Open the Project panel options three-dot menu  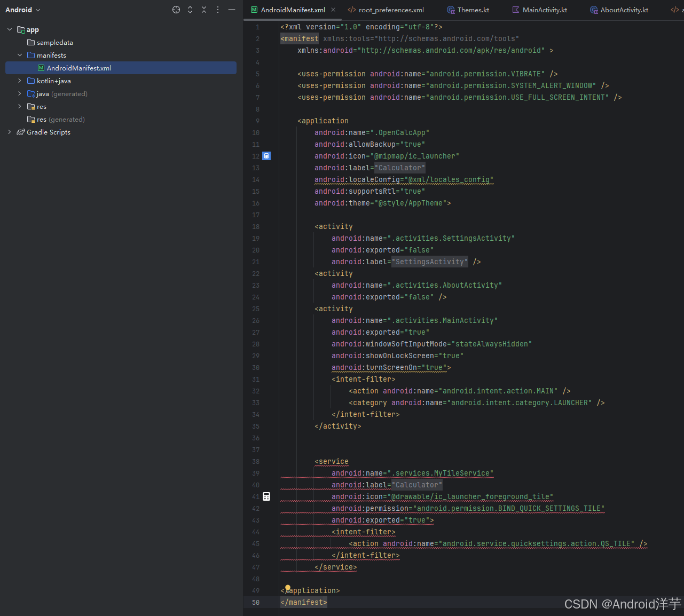pyautogui.click(x=218, y=9)
